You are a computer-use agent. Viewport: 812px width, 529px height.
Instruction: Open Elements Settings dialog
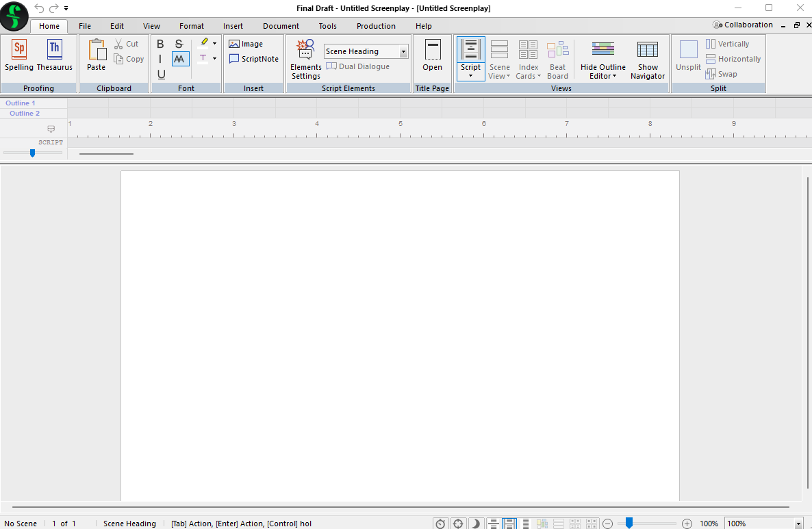(x=305, y=59)
